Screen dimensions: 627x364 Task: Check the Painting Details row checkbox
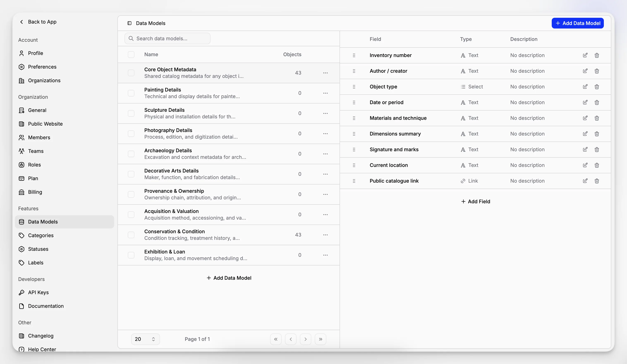(131, 93)
